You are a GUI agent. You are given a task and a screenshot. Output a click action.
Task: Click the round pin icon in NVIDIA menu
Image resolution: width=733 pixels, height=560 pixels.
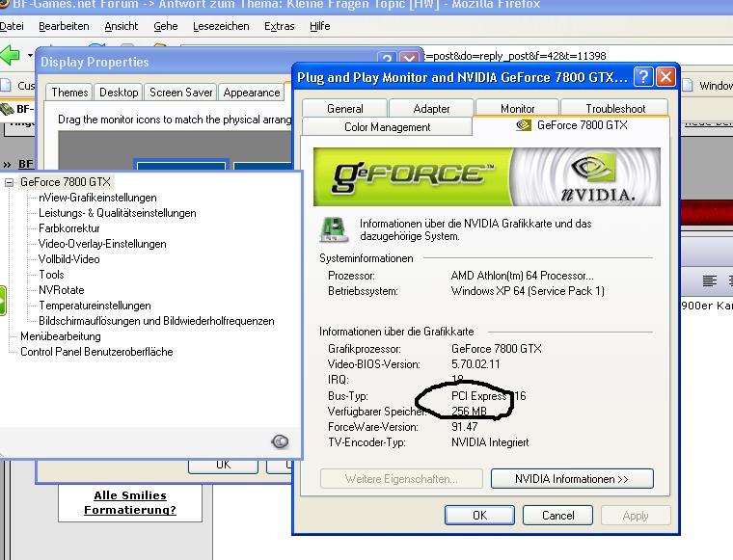point(280,440)
